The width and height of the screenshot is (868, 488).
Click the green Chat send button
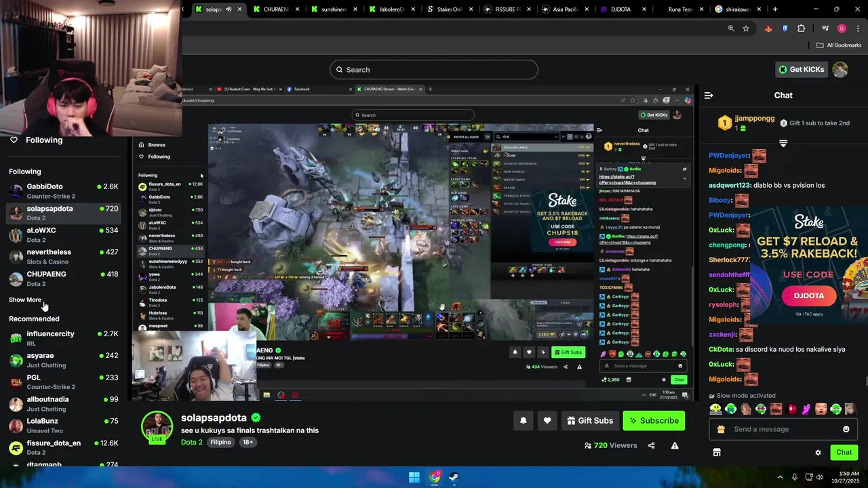click(x=844, y=452)
